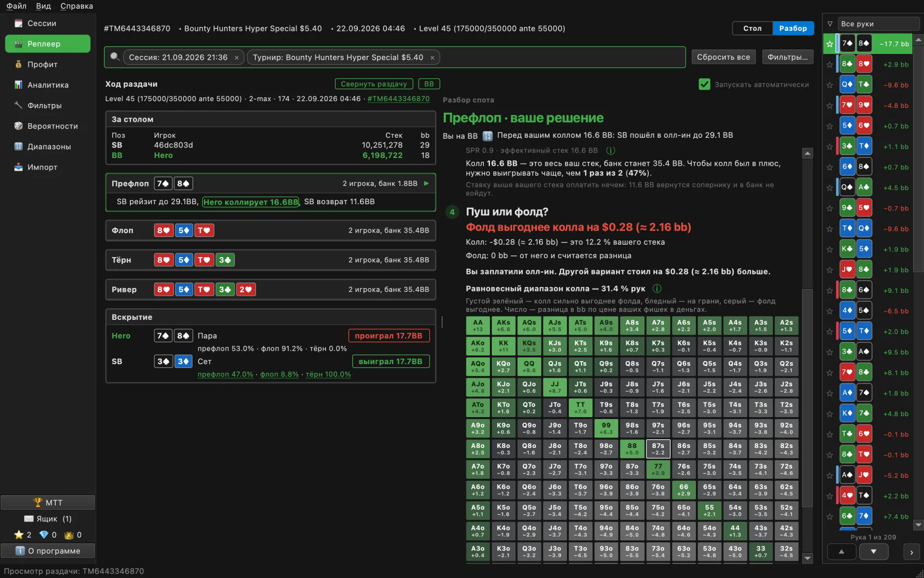Image resolution: width=924 pixels, height=578 pixels.
Task: Select the 87s −2.2 range cell
Action: pyautogui.click(x=658, y=449)
